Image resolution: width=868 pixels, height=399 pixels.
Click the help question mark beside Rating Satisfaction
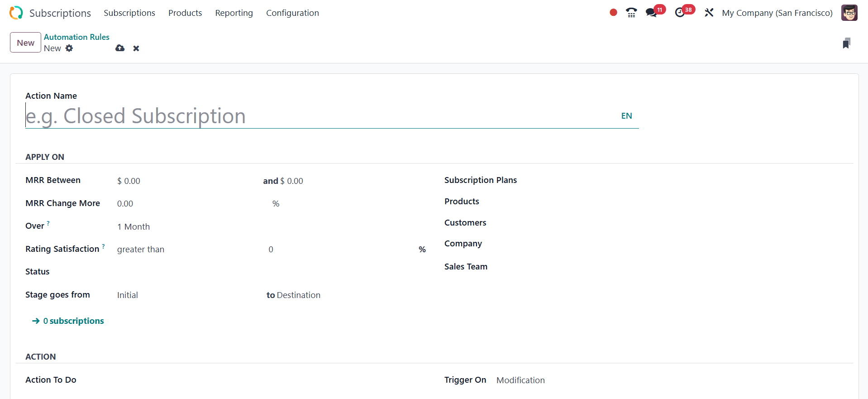click(103, 246)
